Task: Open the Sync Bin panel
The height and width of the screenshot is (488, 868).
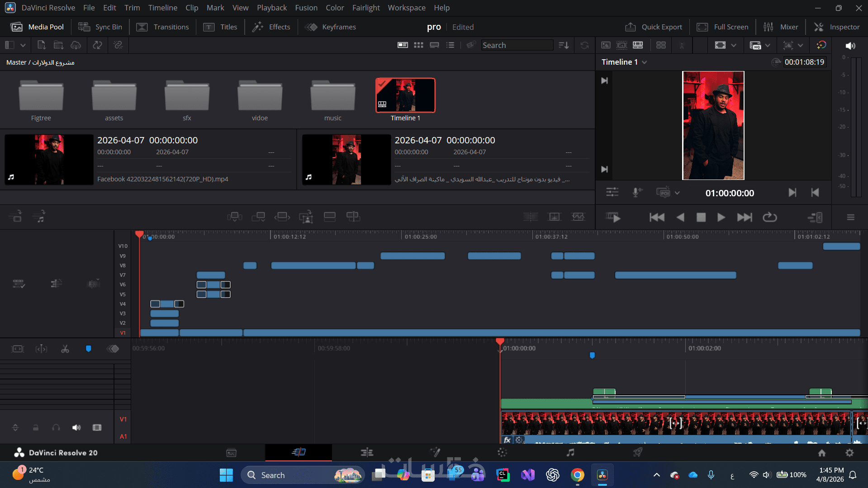Action: pyautogui.click(x=100, y=27)
